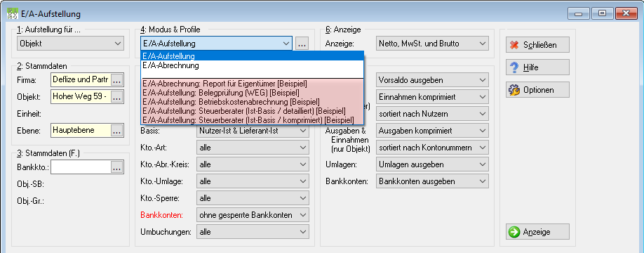The height and width of the screenshot is (253, 644).
Task: Click the question mark Hilfe icon
Action: [x=514, y=67]
